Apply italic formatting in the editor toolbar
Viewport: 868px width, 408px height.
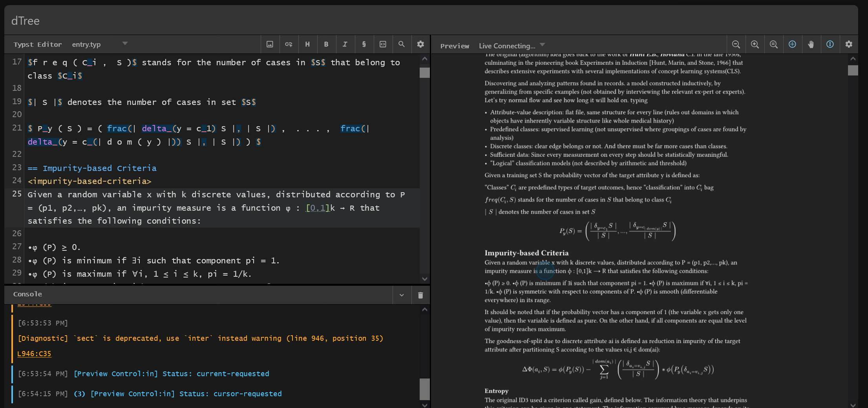click(345, 44)
